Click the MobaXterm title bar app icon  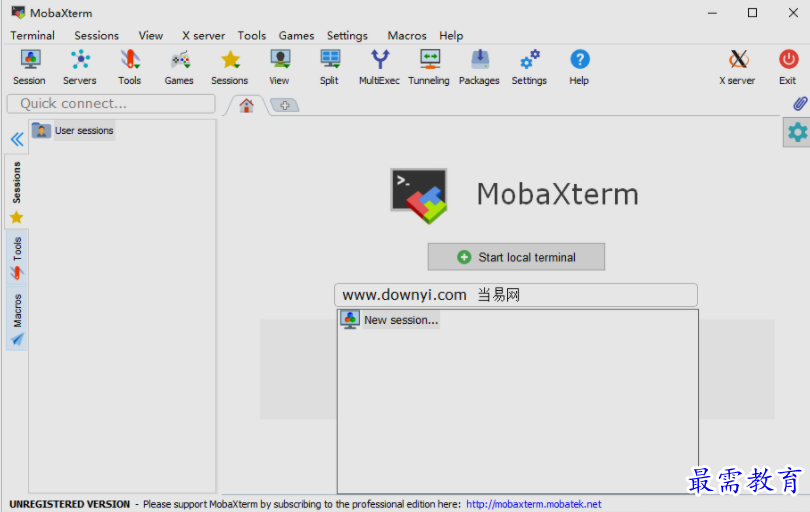pyautogui.click(x=18, y=12)
